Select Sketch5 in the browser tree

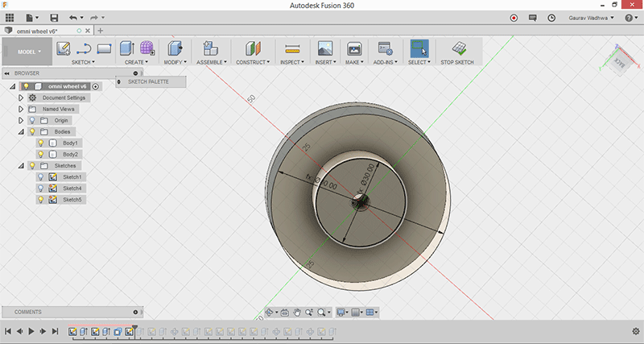(x=72, y=199)
